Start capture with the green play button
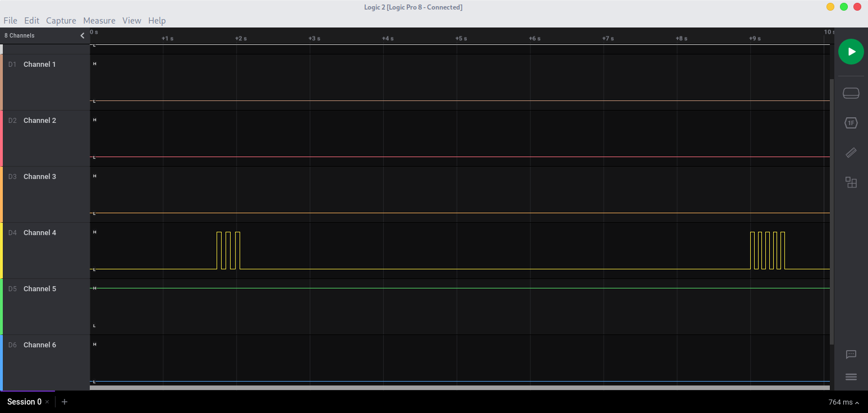868x413 pixels. pyautogui.click(x=851, y=52)
